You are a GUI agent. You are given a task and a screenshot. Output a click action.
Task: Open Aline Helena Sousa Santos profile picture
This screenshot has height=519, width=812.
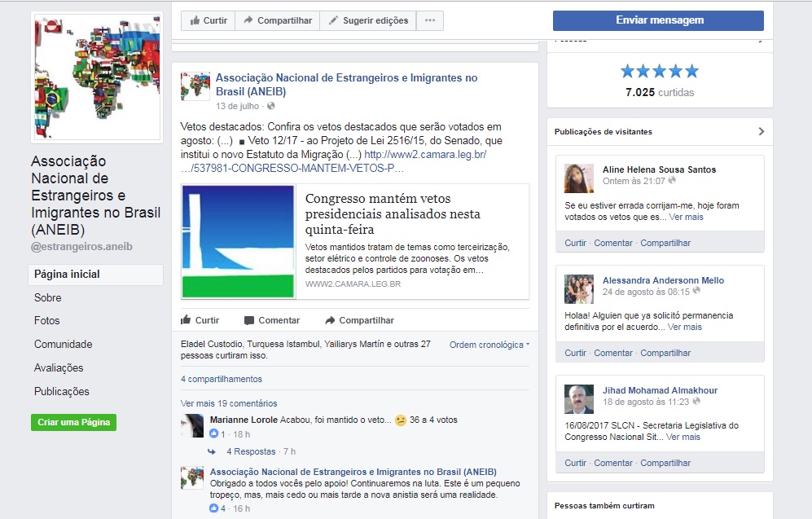click(x=579, y=178)
